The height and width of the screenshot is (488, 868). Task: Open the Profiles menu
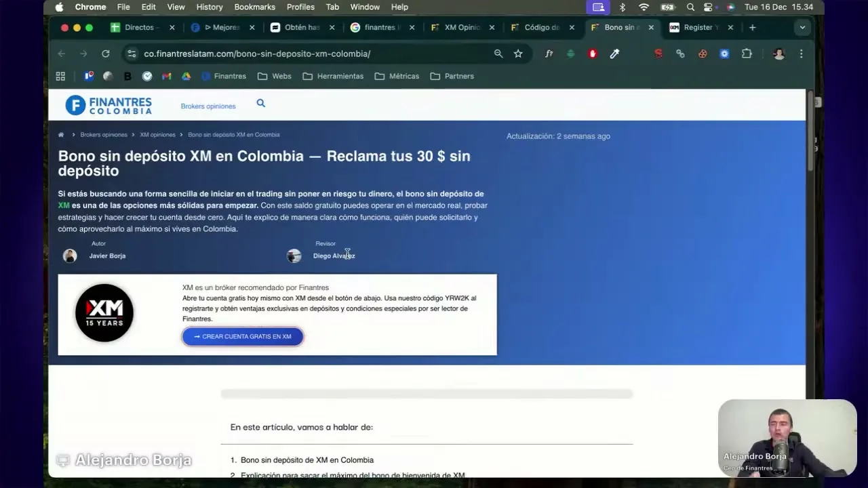point(300,7)
